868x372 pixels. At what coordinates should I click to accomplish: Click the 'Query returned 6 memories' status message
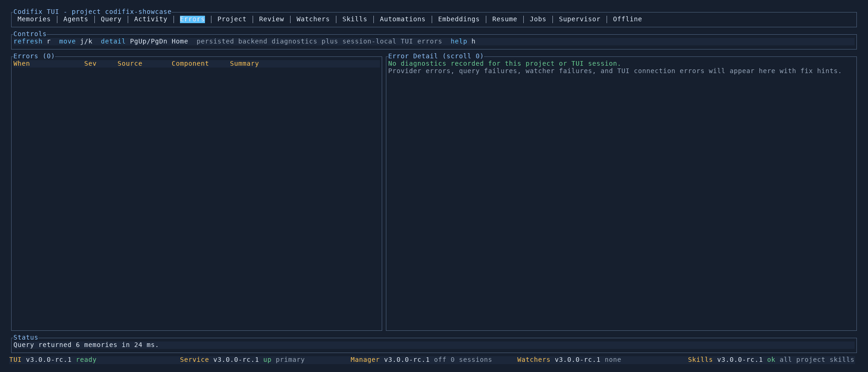pos(86,345)
